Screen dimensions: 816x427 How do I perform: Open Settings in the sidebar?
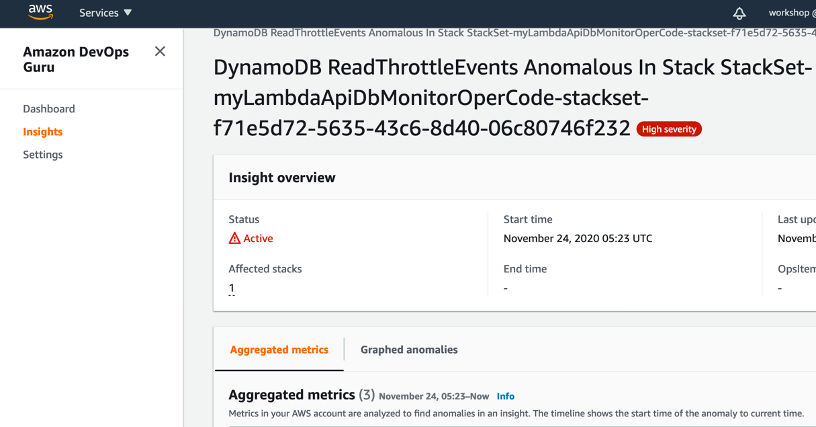point(43,155)
